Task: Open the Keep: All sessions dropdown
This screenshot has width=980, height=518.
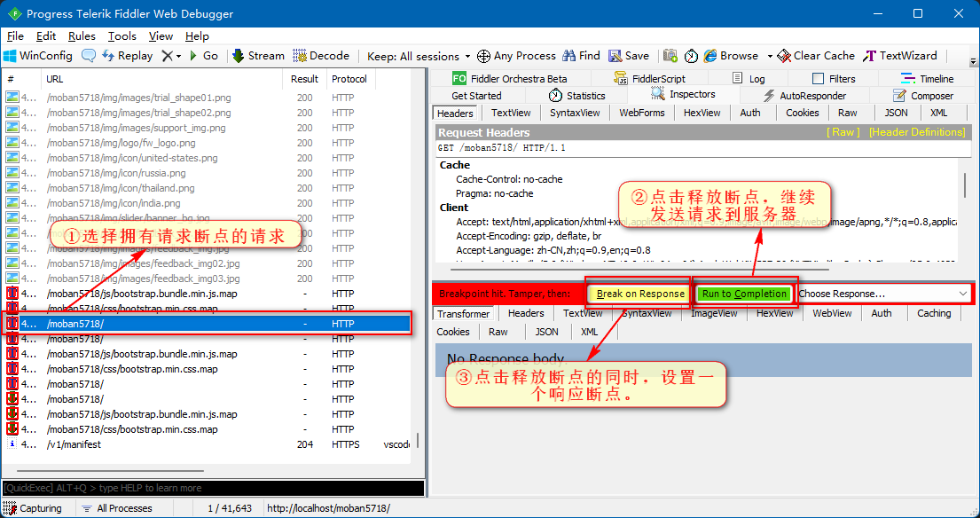Action: pyautogui.click(x=418, y=56)
